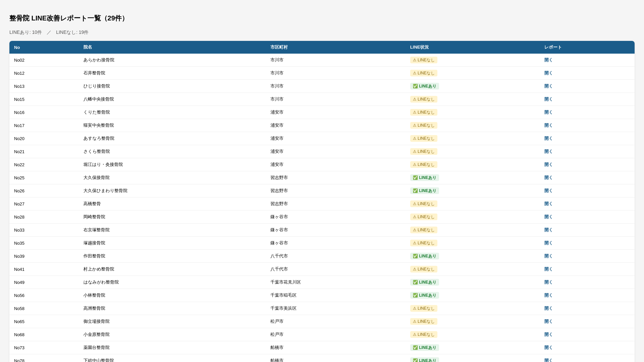Open the report for ひじり接骨院
This screenshot has width=644, height=362.
[x=548, y=86]
